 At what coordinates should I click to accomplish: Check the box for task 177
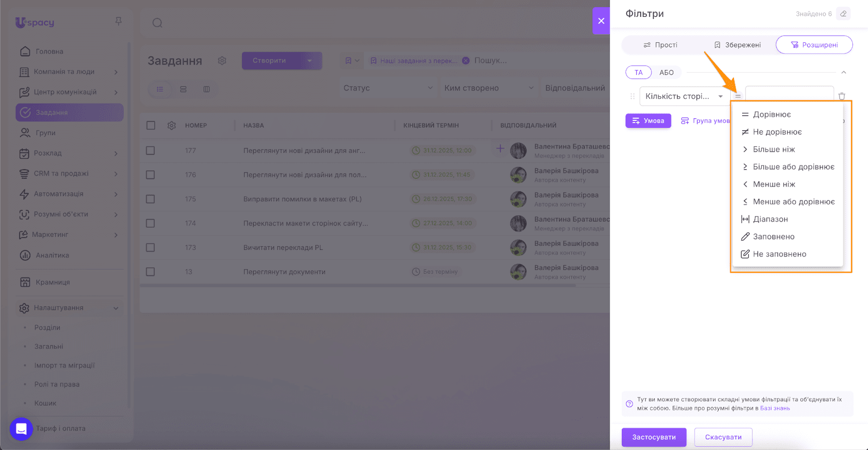pyautogui.click(x=150, y=151)
